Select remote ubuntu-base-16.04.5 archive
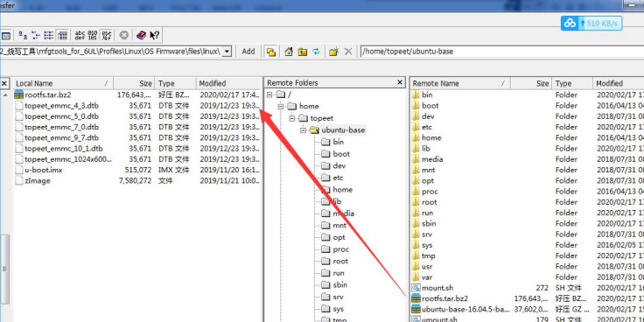The width and height of the screenshot is (644, 322). click(465, 309)
